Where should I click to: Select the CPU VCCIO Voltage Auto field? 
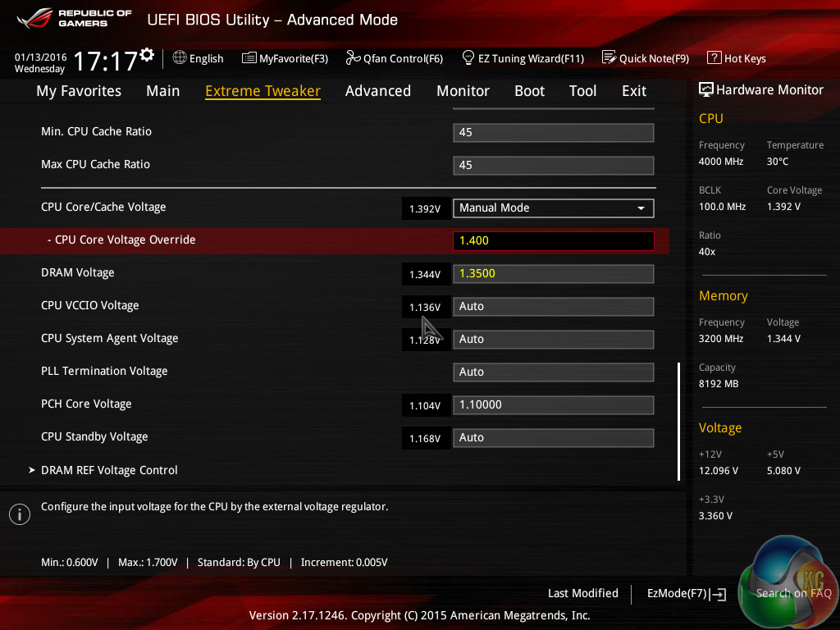pyautogui.click(x=554, y=307)
